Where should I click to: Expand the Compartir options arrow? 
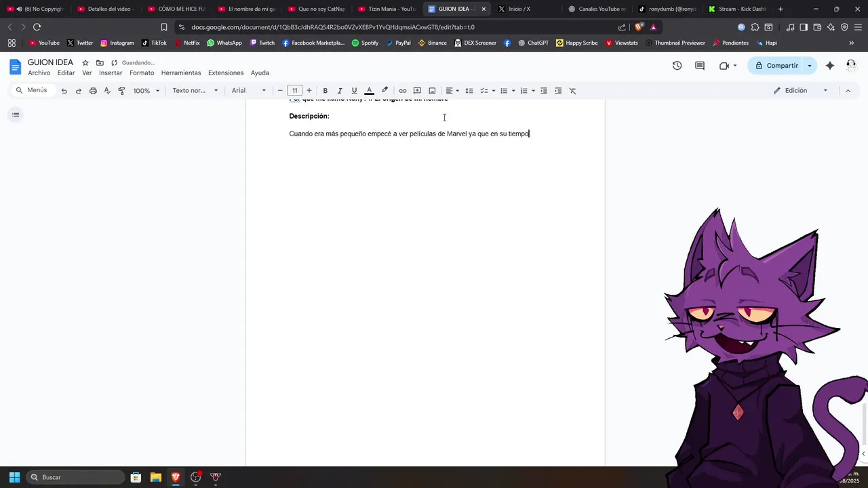click(810, 66)
